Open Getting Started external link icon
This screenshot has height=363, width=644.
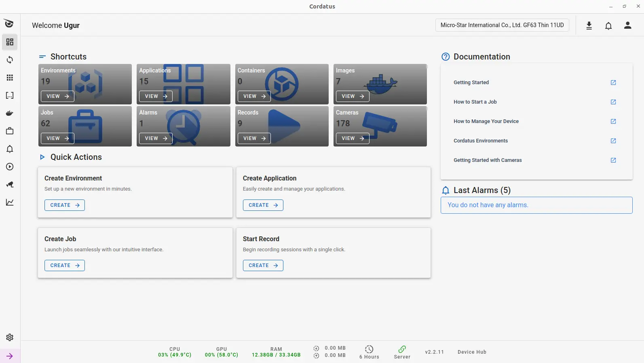coord(613,83)
